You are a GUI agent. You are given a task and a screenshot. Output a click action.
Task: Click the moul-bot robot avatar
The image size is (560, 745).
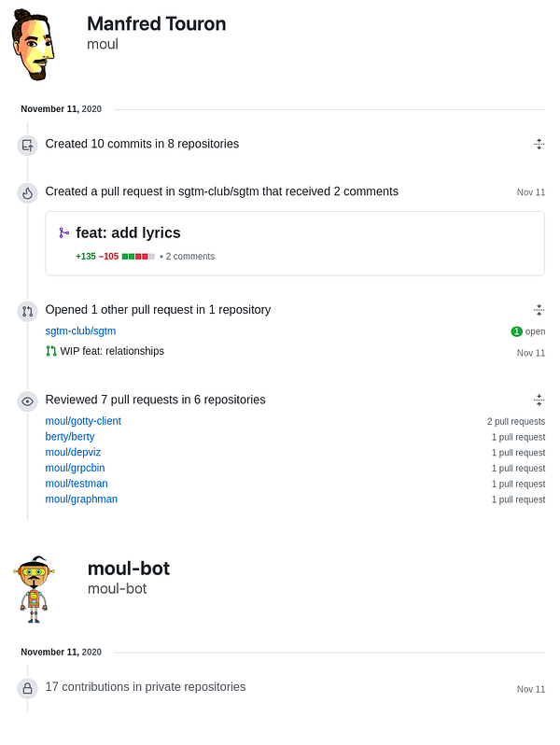[35, 588]
